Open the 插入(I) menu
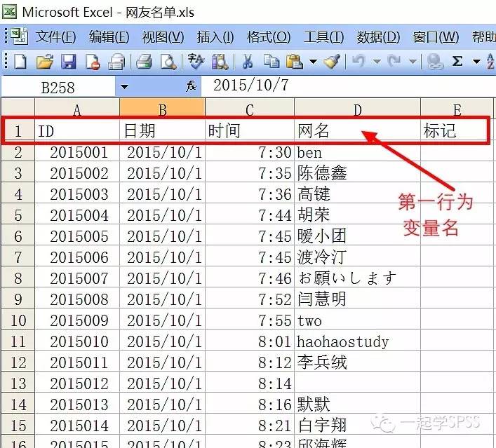This screenshot has width=496, height=448. 215,37
